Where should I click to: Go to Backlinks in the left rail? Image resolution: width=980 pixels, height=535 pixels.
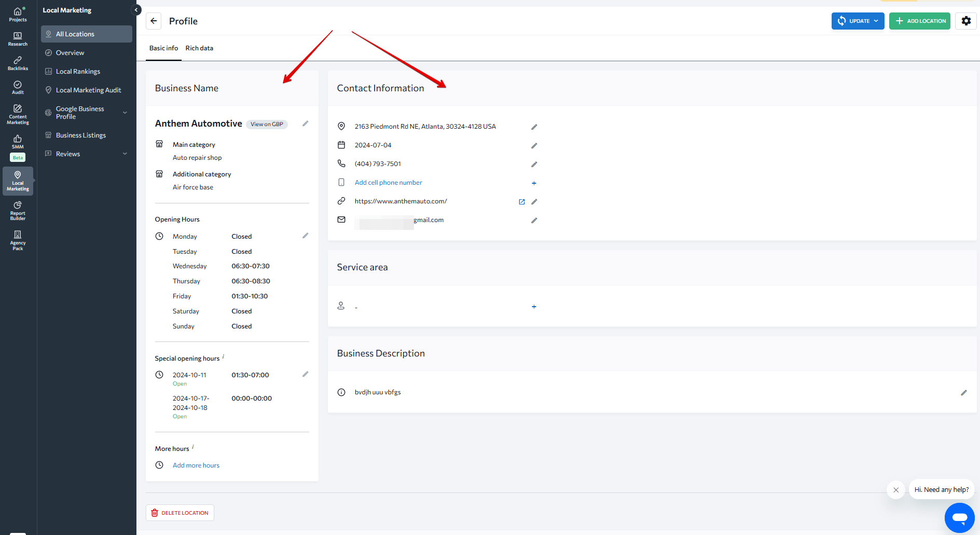[x=18, y=63]
